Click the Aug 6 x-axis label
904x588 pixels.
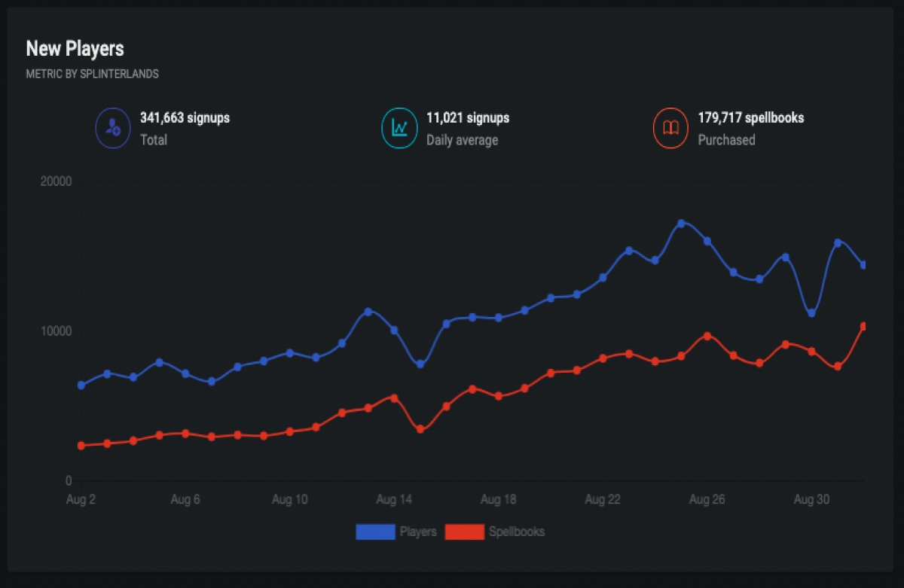[x=185, y=499]
